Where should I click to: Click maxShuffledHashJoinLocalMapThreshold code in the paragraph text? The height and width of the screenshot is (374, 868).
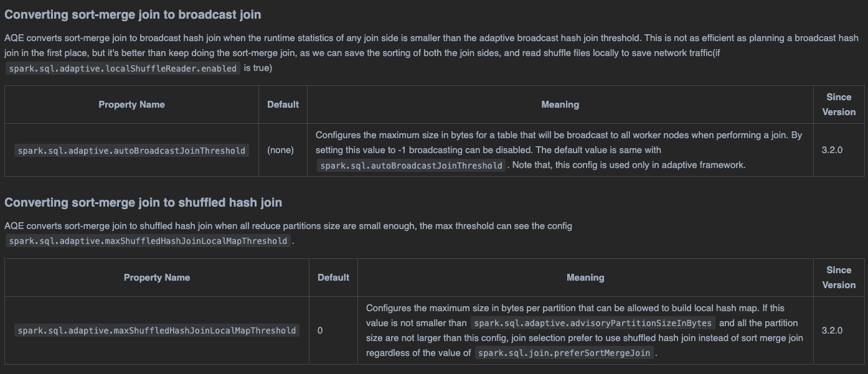[148, 241]
